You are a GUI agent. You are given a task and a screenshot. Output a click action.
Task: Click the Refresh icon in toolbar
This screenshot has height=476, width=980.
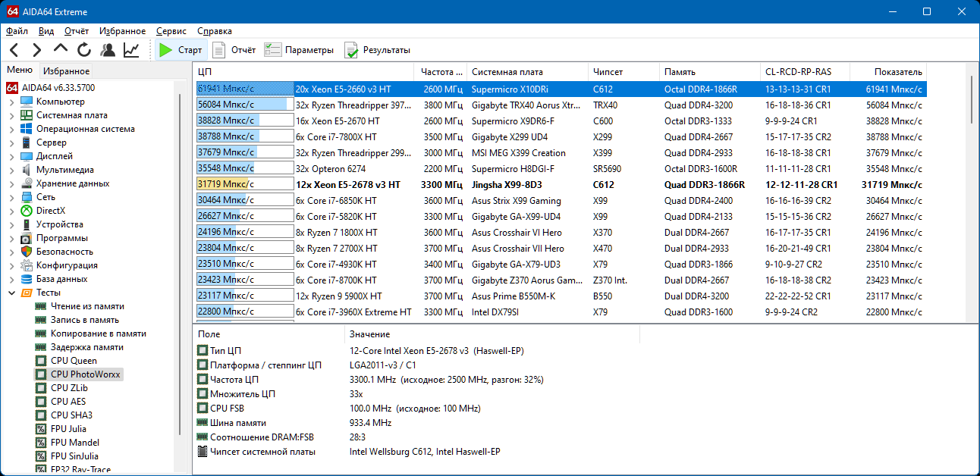84,50
